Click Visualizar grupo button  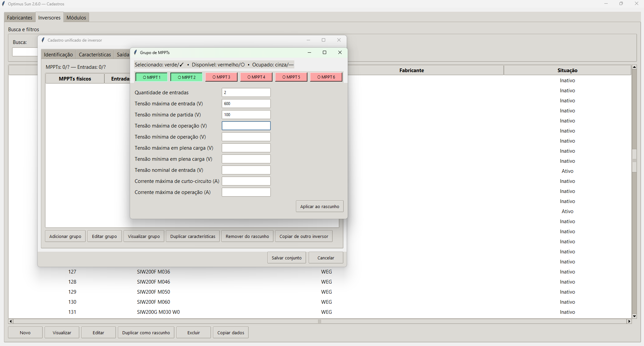point(144,236)
